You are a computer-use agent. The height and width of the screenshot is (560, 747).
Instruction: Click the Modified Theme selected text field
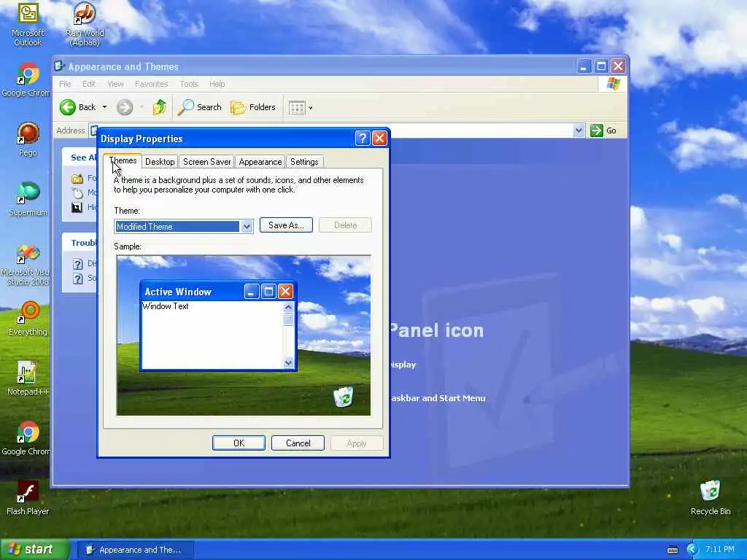click(x=177, y=227)
